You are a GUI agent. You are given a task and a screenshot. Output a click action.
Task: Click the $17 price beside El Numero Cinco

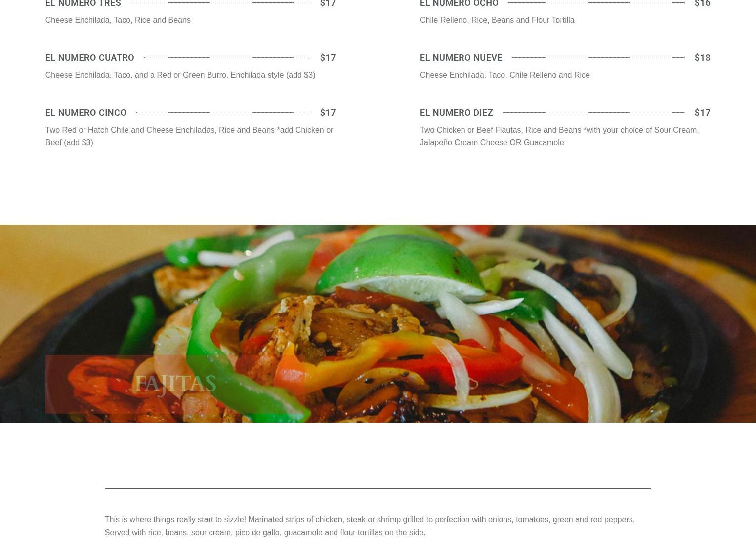click(328, 112)
